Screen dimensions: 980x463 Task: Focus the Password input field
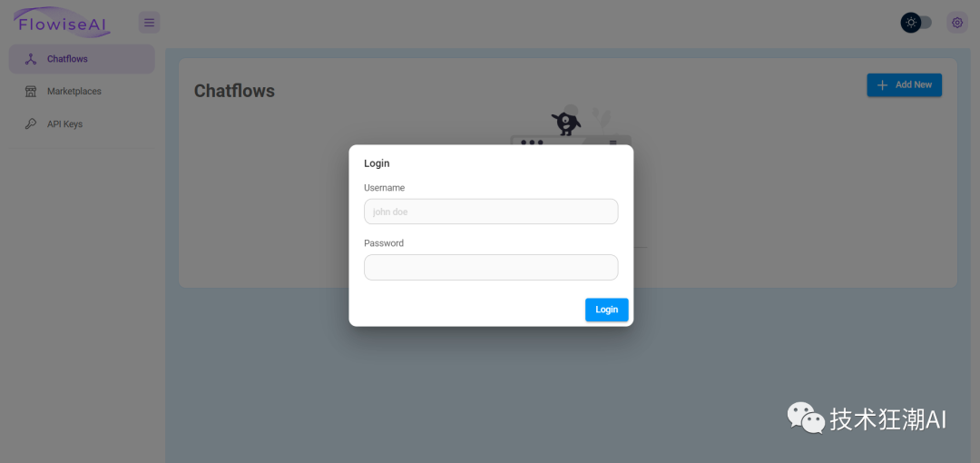point(491,267)
